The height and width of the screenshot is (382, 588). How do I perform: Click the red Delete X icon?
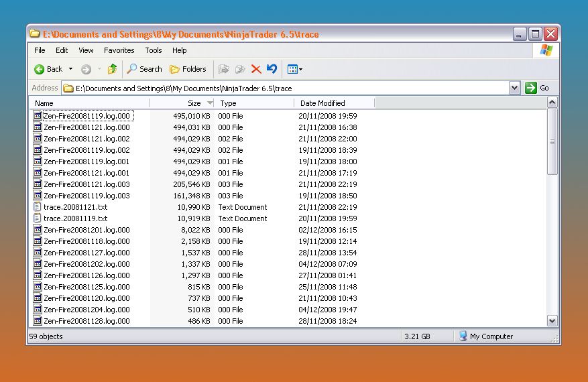256,69
